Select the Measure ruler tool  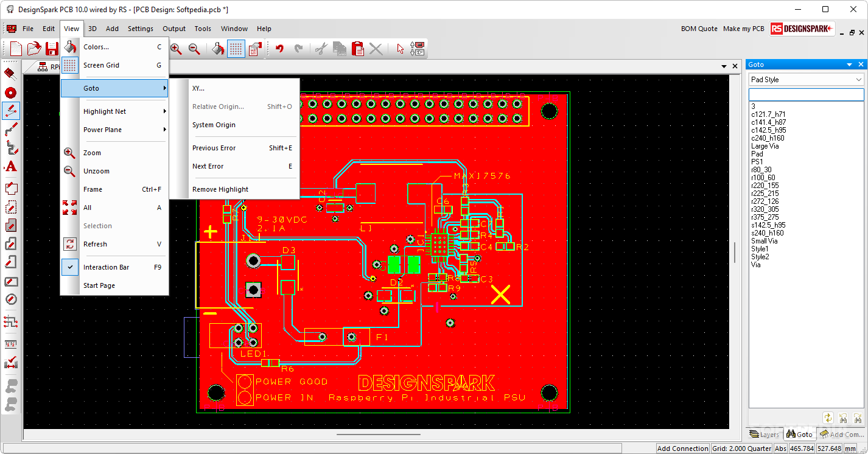tap(10, 344)
